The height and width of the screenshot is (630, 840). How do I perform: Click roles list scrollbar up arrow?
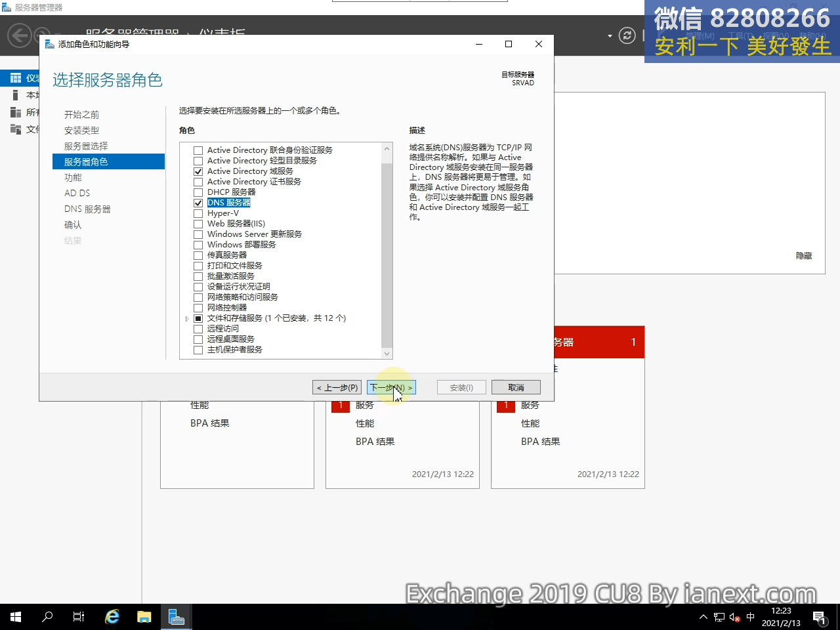[387, 148]
